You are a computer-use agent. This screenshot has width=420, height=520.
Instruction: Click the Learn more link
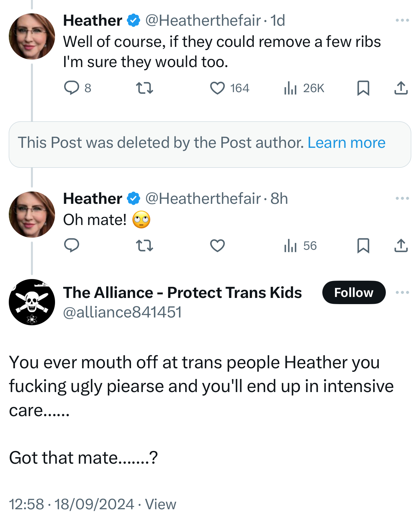(346, 143)
